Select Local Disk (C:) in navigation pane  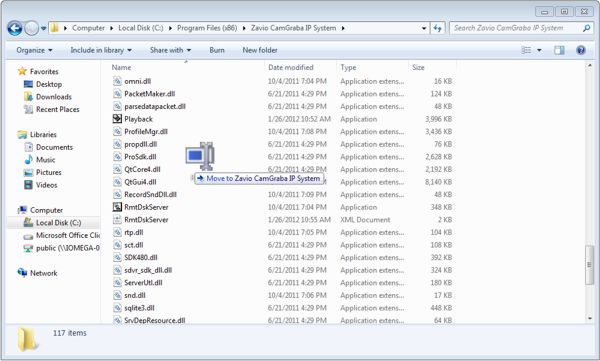pos(58,223)
